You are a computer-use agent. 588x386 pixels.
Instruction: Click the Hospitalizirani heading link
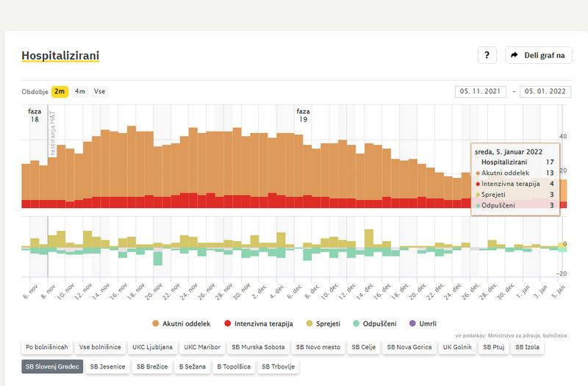(60, 56)
